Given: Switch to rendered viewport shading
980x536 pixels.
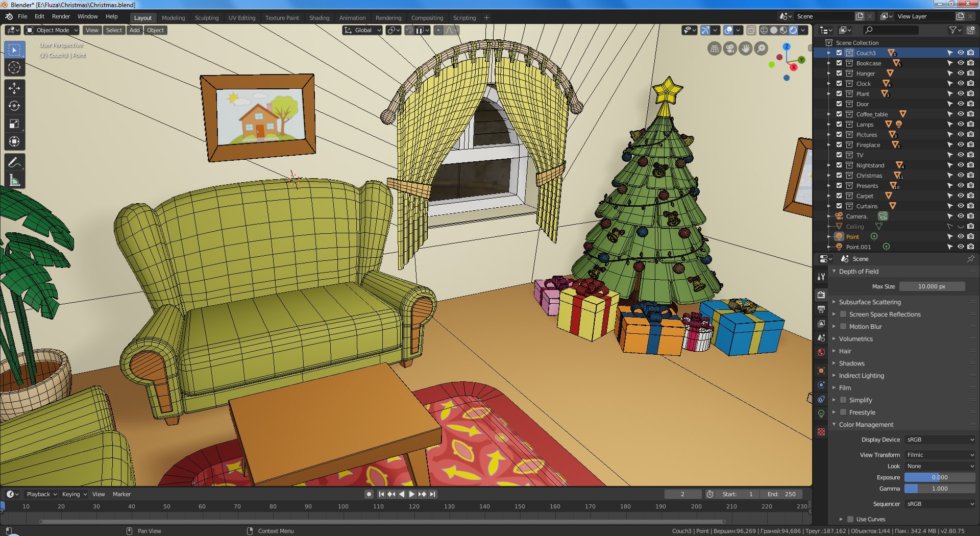Looking at the screenshot, I should point(793,30).
